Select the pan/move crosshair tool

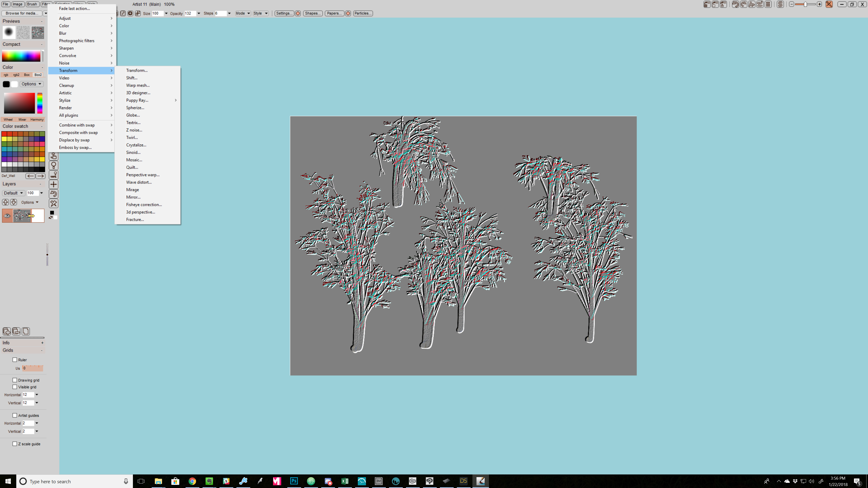pyautogui.click(x=54, y=184)
